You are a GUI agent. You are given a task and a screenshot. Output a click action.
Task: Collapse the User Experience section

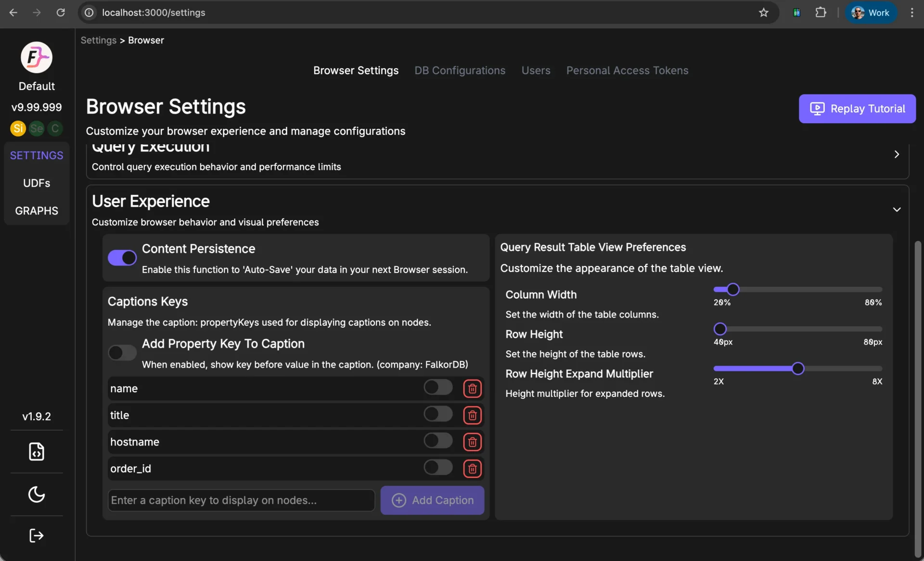point(897,209)
